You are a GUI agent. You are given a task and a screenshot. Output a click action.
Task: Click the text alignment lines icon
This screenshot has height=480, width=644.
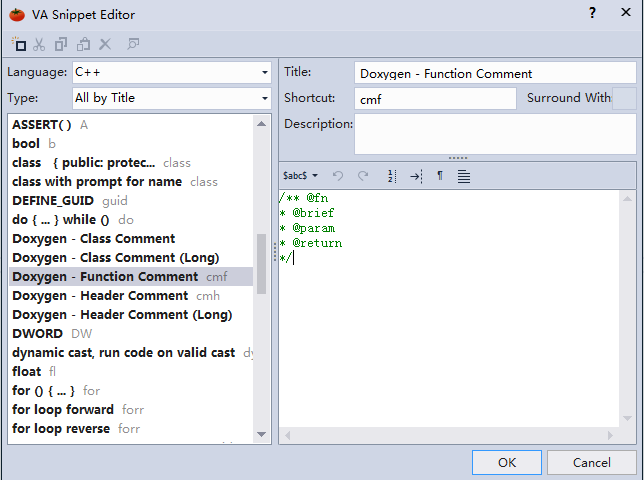click(464, 177)
